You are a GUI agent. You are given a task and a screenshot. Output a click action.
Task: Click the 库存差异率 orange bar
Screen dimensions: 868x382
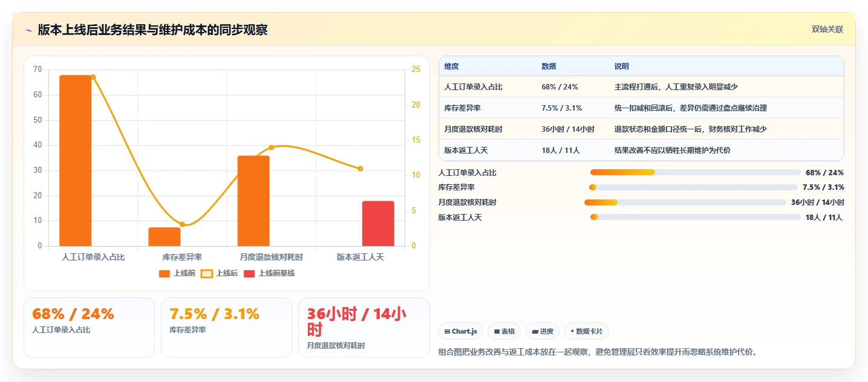(x=165, y=236)
